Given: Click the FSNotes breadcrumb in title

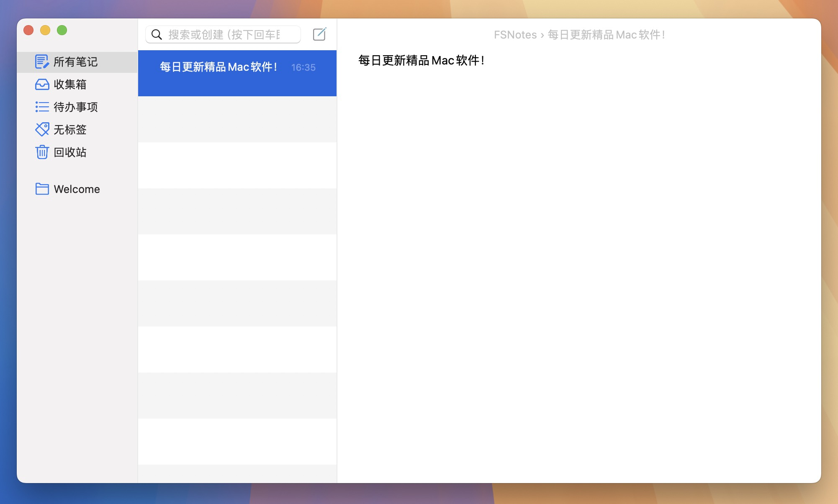Looking at the screenshot, I should (x=515, y=35).
